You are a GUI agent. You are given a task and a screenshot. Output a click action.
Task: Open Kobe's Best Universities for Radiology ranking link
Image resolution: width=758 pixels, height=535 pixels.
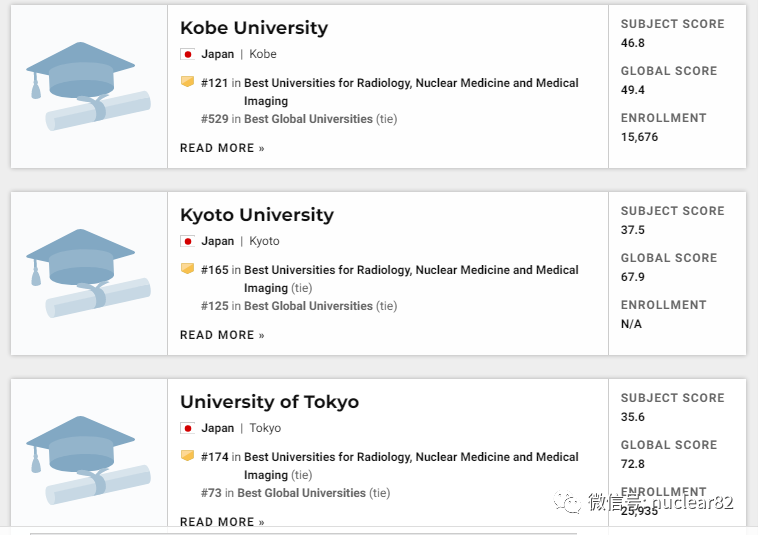[411, 83]
